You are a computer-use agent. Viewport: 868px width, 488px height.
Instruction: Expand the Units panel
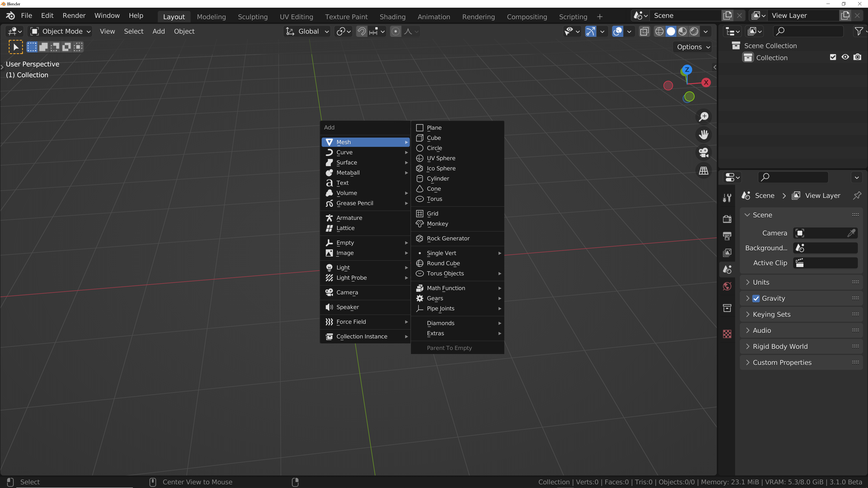(x=801, y=282)
